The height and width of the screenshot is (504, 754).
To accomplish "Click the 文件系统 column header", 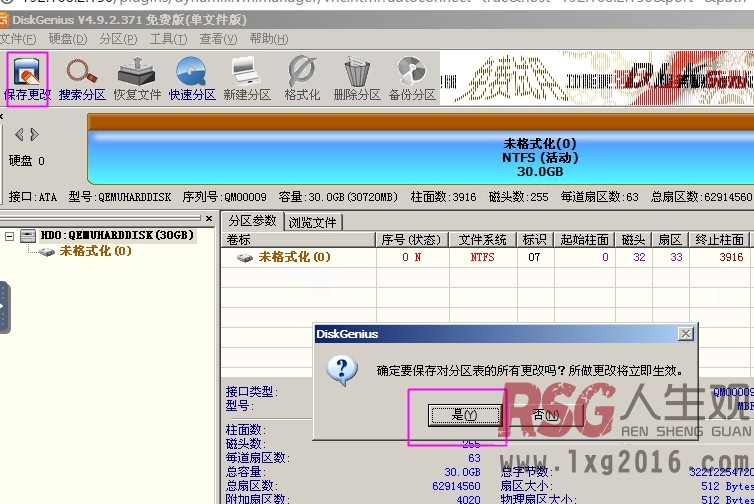I will coord(482,239).
